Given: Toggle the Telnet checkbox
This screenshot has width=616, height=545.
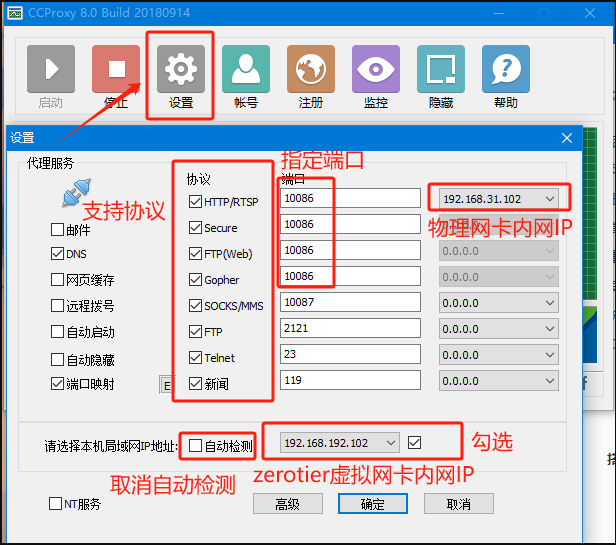Looking at the screenshot, I should tap(195, 358).
